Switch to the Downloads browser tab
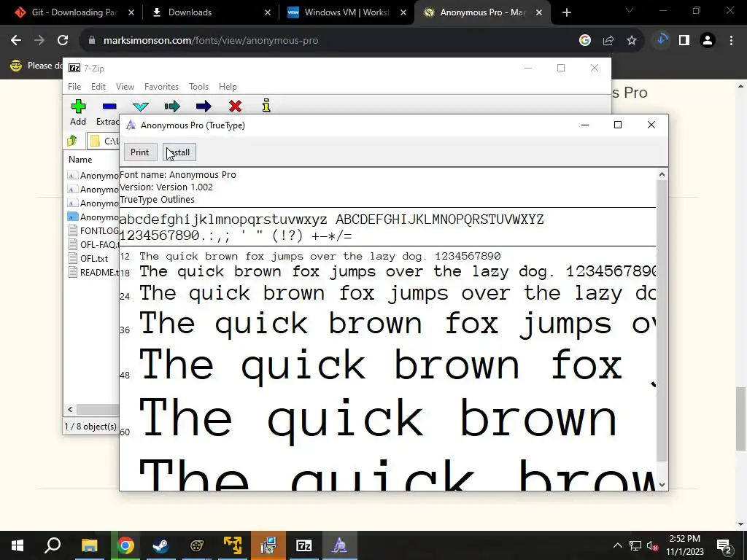The height and width of the screenshot is (560, 747). 209,12
